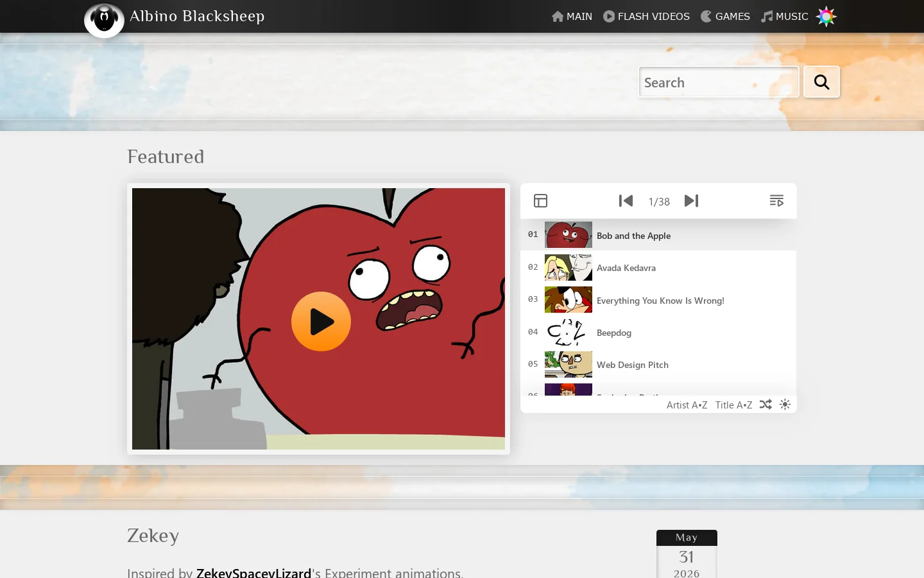This screenshot has width=924, height=578.
Task: Toggle the playlist layout view icon
Action: point(541,201)
